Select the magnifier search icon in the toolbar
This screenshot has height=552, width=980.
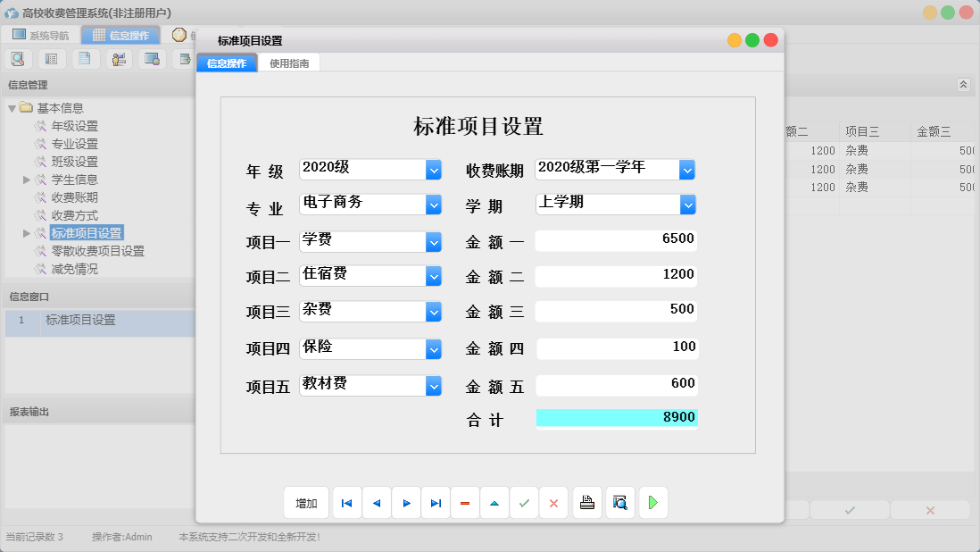(18, 58)
